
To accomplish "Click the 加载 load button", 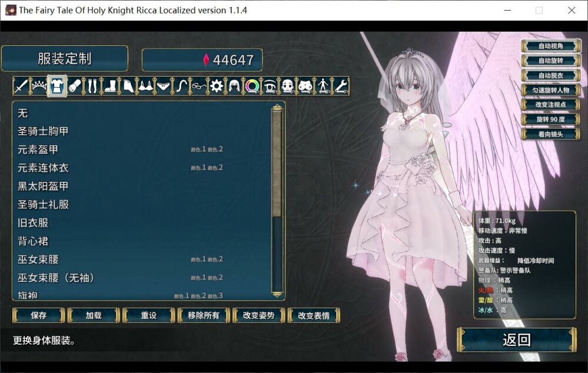I will click(x=94, y=315).
